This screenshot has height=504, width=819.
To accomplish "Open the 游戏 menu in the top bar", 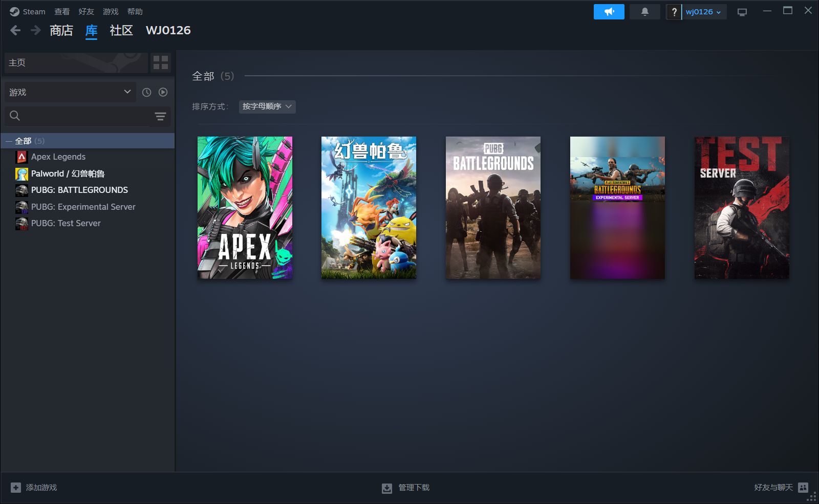I will [111, 11].
